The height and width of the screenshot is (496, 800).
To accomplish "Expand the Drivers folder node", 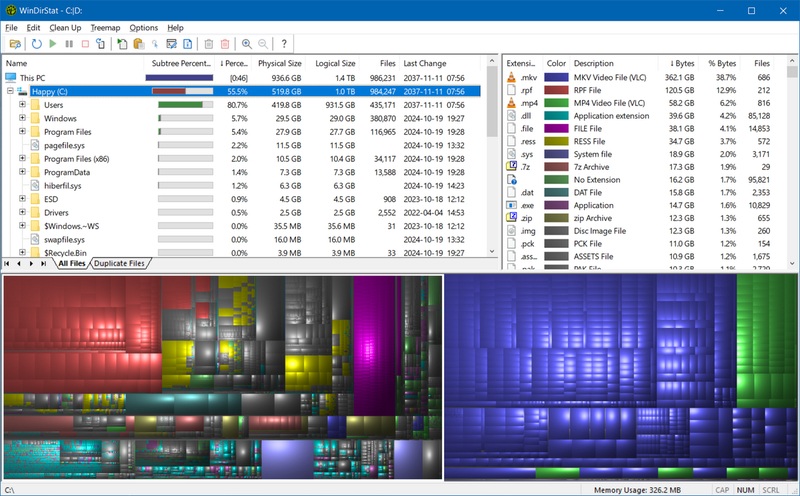I will pos(22,212).
